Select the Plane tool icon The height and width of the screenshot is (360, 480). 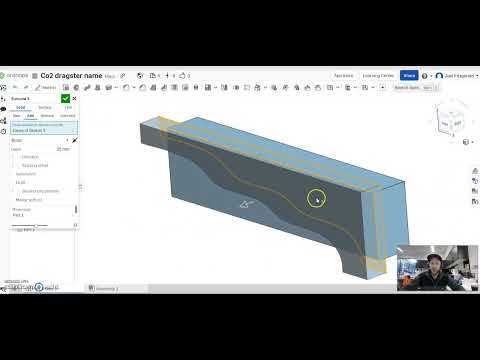pyautogui.click(x=330, y=87)
